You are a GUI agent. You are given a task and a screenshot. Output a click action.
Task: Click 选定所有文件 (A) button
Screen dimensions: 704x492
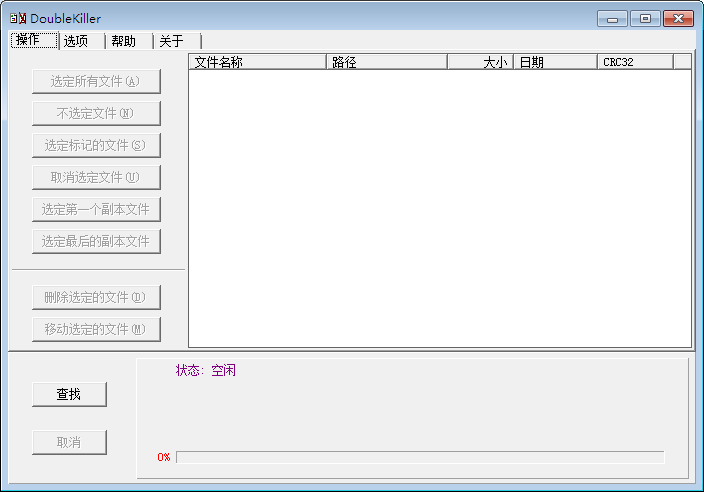tap(96, 81)
